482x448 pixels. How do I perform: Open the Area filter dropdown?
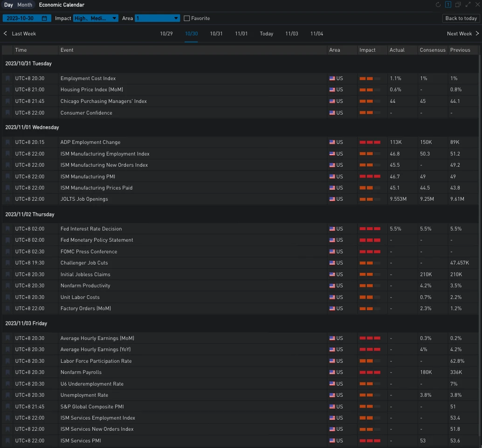point(157,18)
